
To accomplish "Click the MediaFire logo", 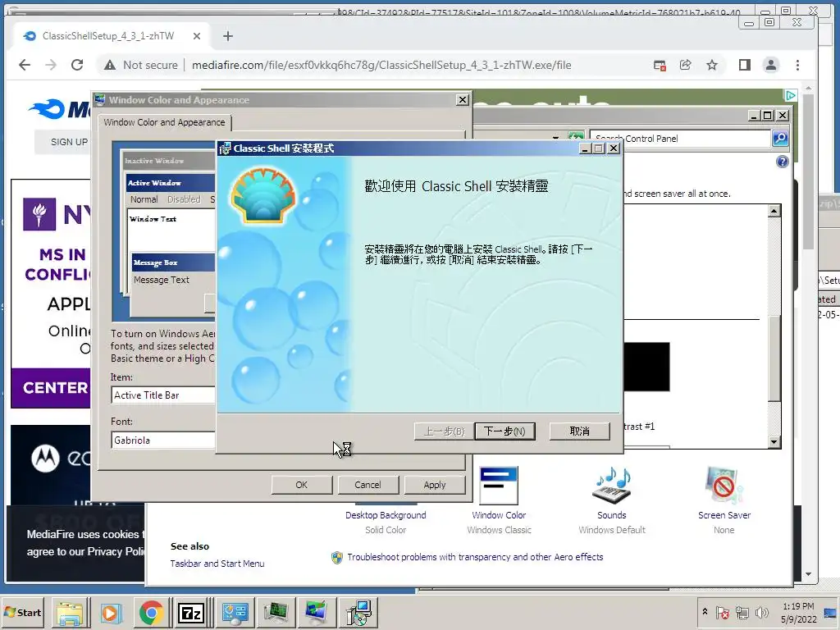I will 59,109.
